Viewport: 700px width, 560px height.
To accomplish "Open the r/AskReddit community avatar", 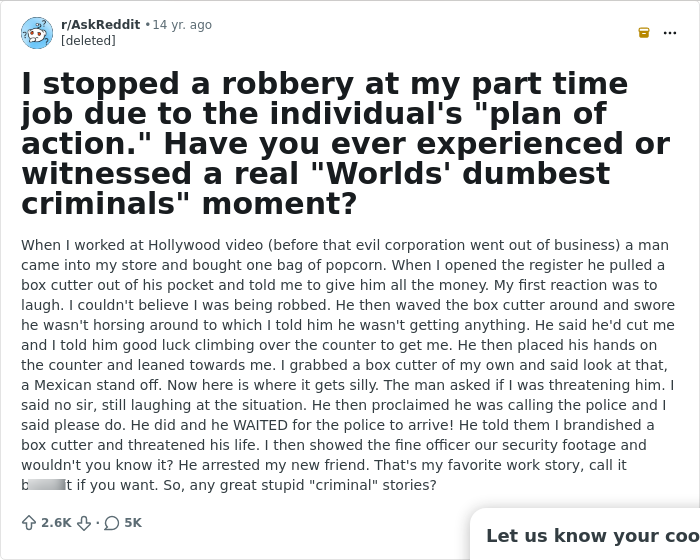I will pyautogui.click(x=37, y=33).
